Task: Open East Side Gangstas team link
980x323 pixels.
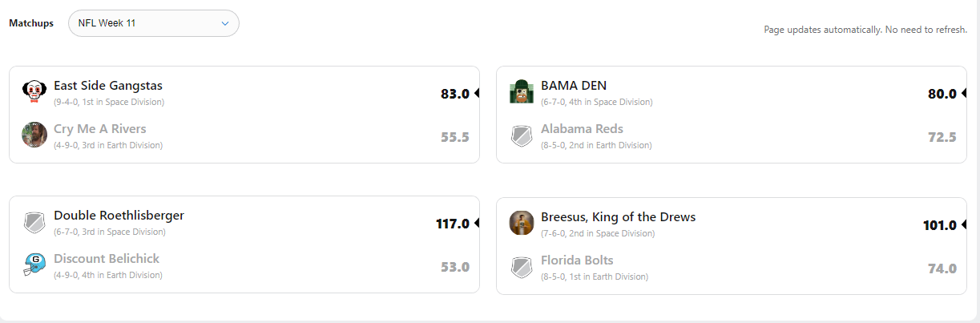Action: click(108, 86)
